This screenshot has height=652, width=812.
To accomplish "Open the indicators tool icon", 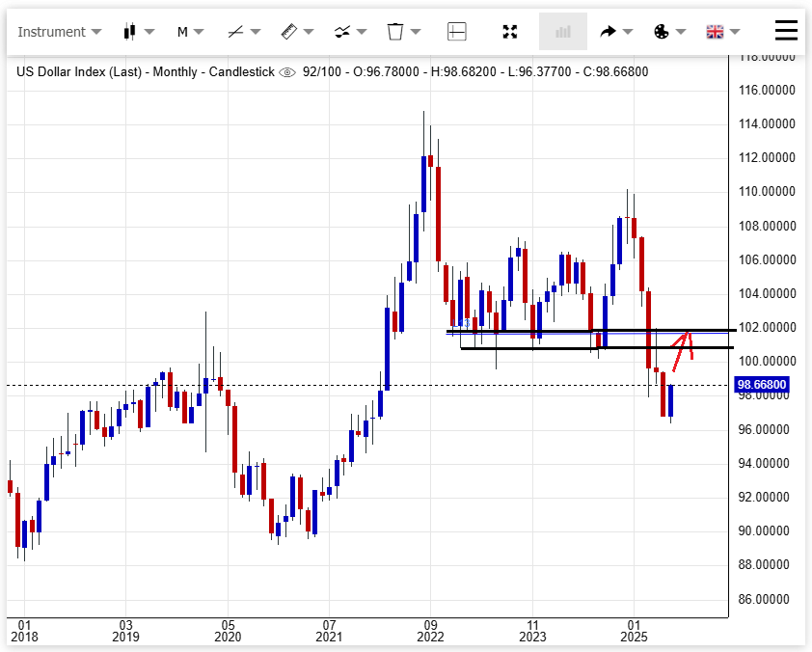I will pyautogui.click(x=342, y=32).
